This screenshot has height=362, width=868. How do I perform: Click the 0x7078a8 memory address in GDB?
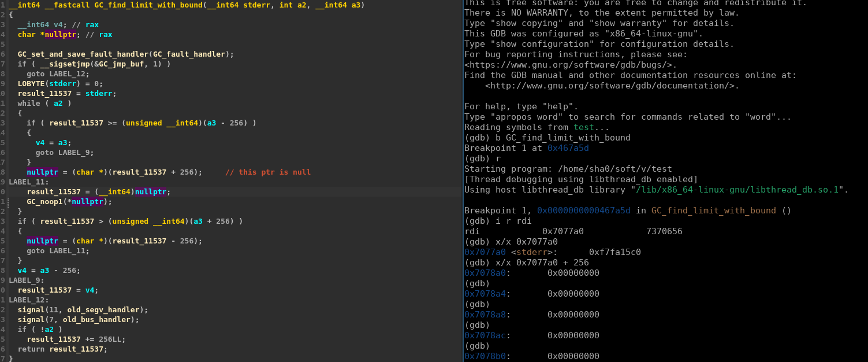pyautogui.click(x=485, y=315)
